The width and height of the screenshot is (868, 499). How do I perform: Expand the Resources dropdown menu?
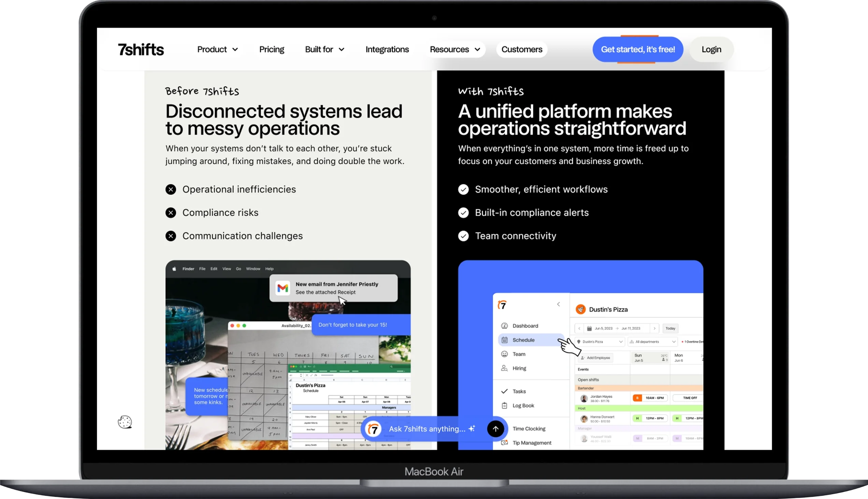455,49
